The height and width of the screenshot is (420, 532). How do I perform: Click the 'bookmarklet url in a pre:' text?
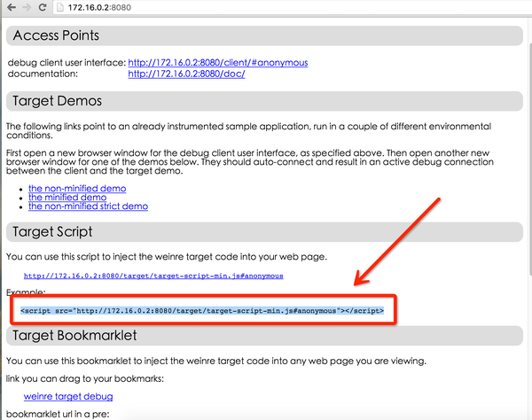58,414
